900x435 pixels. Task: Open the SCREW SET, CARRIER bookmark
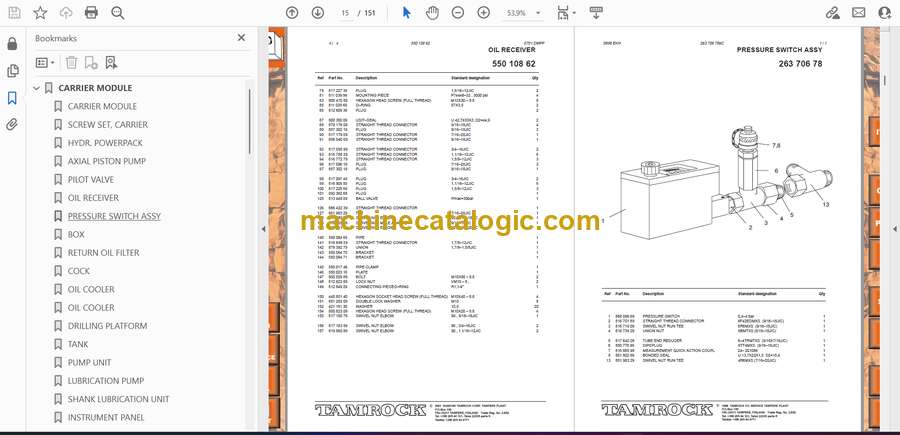click(x=107, y=125)
